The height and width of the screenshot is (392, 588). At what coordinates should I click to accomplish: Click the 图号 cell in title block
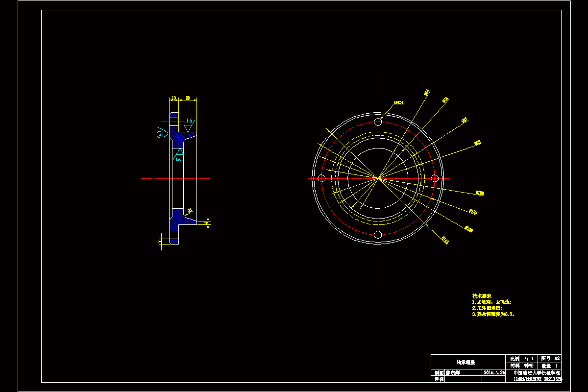click(x=545, y=359)
